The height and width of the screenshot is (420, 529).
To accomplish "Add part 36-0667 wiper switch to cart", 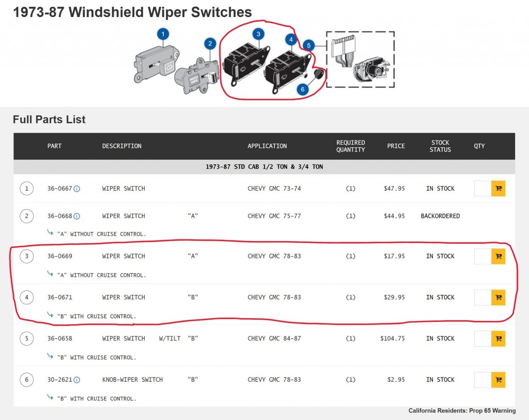I will click(x=499, y=189).
